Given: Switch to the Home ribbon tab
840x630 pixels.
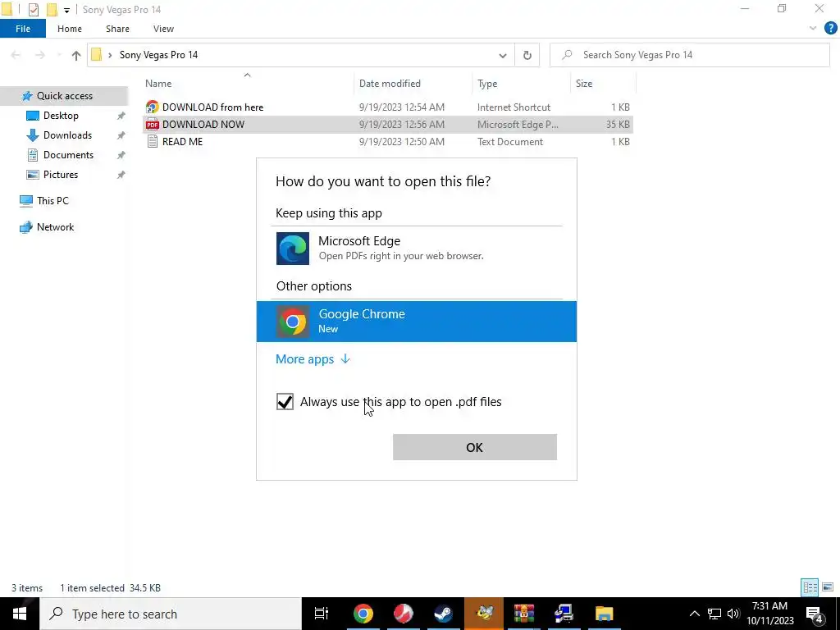Looking at the screenshot, I should [x=70, y=29].
